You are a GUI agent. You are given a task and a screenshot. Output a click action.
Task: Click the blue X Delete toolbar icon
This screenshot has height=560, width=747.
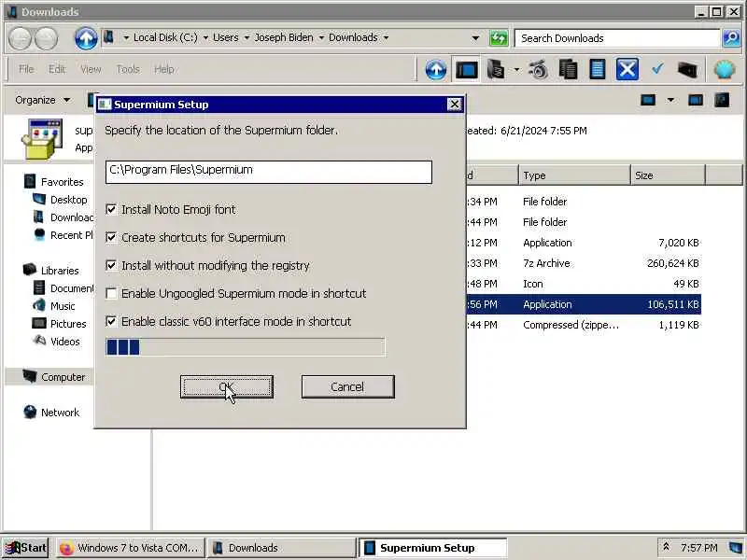pos(627,70)
